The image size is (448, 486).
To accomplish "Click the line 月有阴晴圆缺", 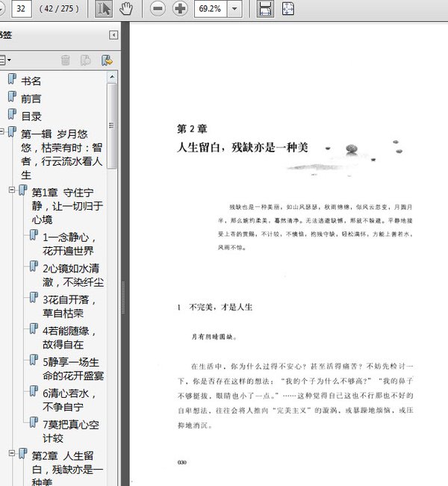I will [214, 337].
